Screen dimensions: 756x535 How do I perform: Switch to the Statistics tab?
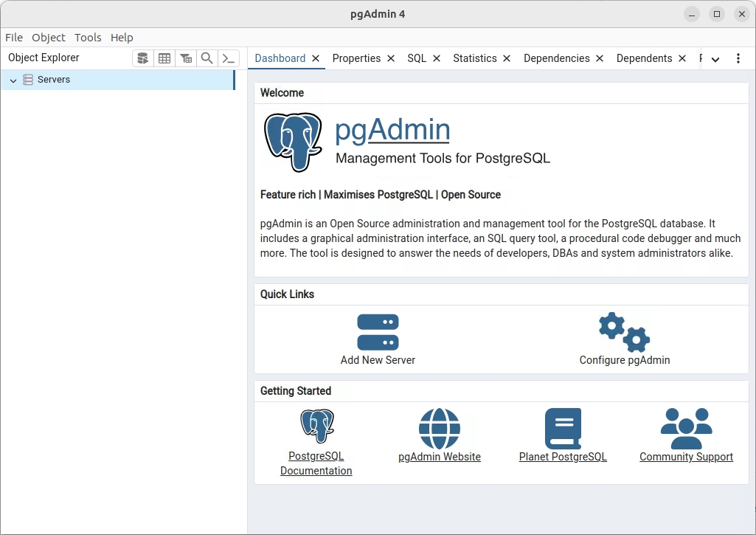474,58
